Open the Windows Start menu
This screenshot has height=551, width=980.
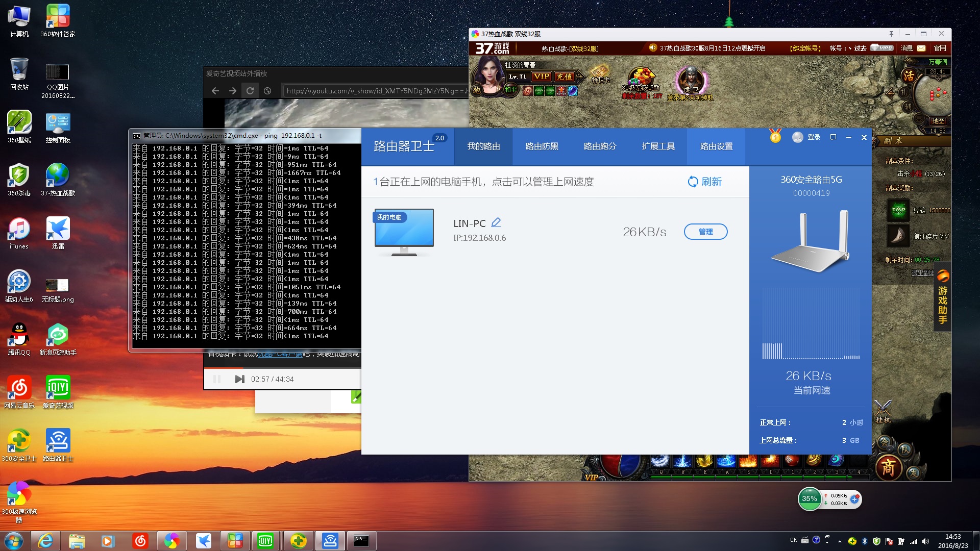[13, 541]
